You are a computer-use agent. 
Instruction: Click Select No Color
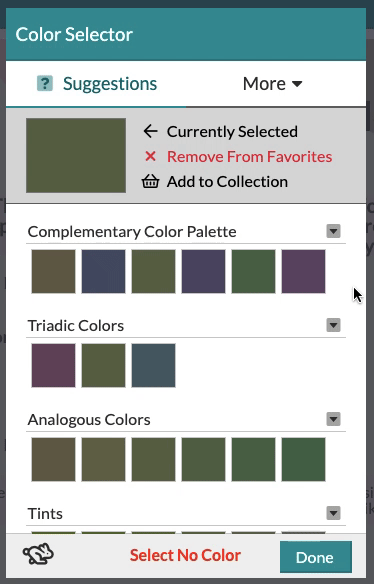[185, 555]
